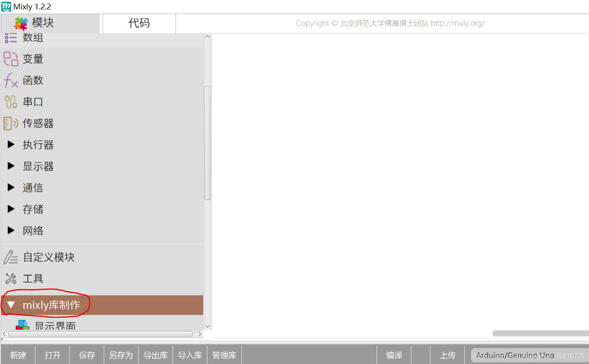Screen dimensions: 589x364
Task: Click the 导入库 button
Action: point(190,355)
